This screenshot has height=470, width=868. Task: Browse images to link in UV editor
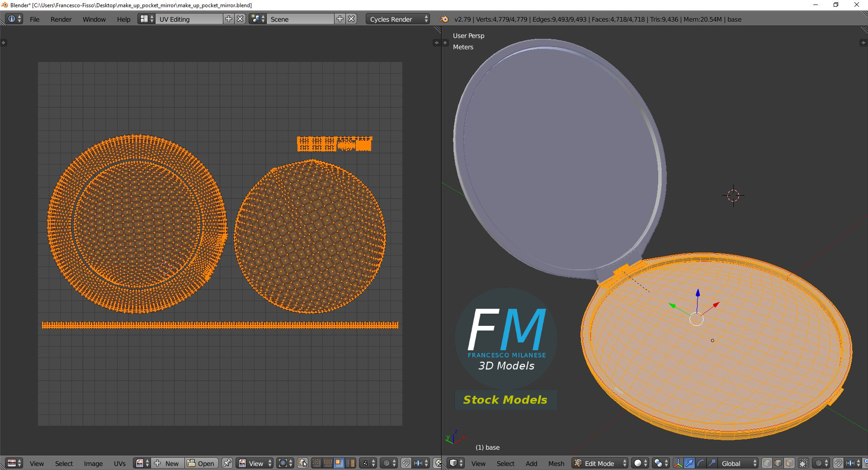[142, 463]
